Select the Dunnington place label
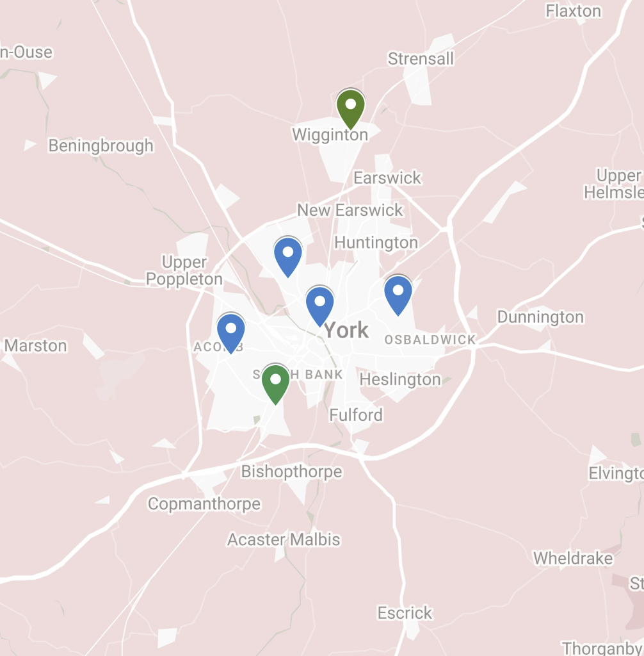Viewport: 644px width, 656px height. (540, 316)
